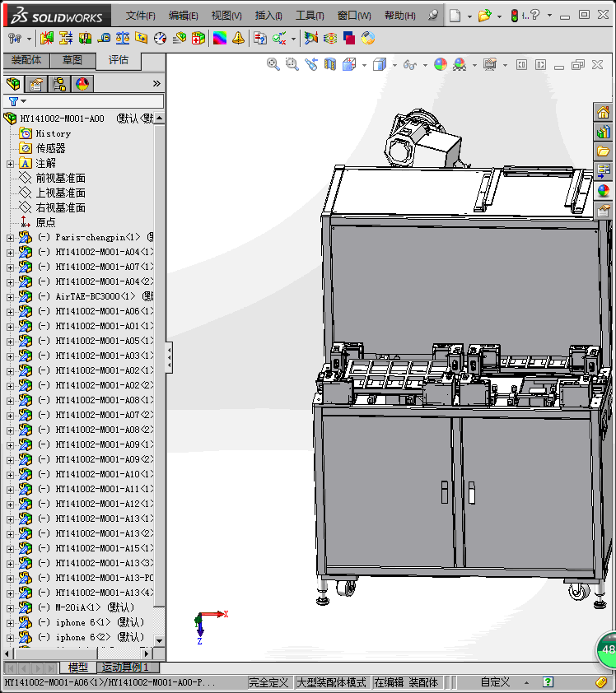Viewport: 616px width, 693px height.
Task: Click the Edit Appearance color ball icon
Action: point(441,64)
